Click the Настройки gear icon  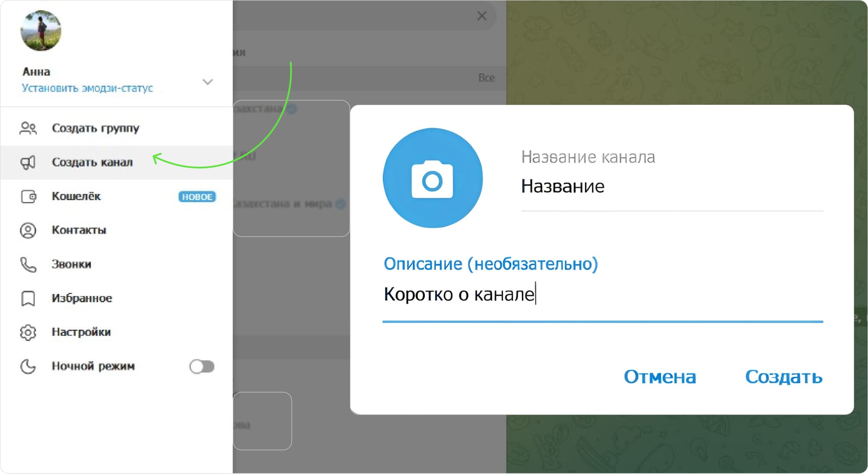point(28,332)
